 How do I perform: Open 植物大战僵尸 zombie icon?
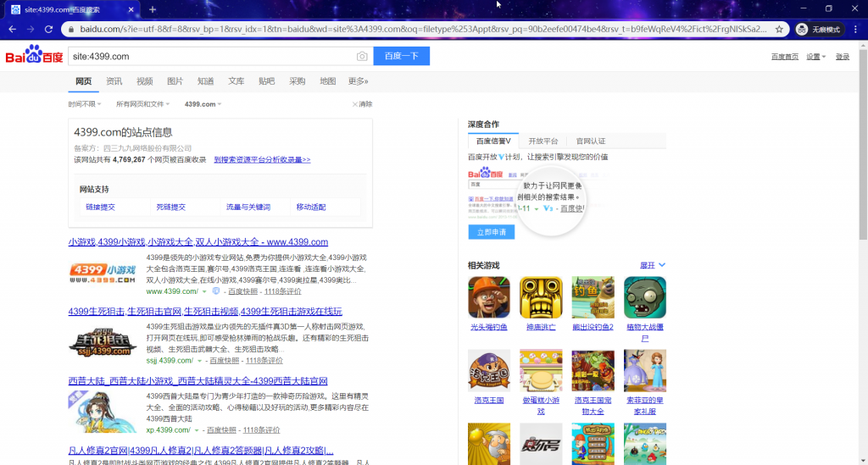coord(645,297)
